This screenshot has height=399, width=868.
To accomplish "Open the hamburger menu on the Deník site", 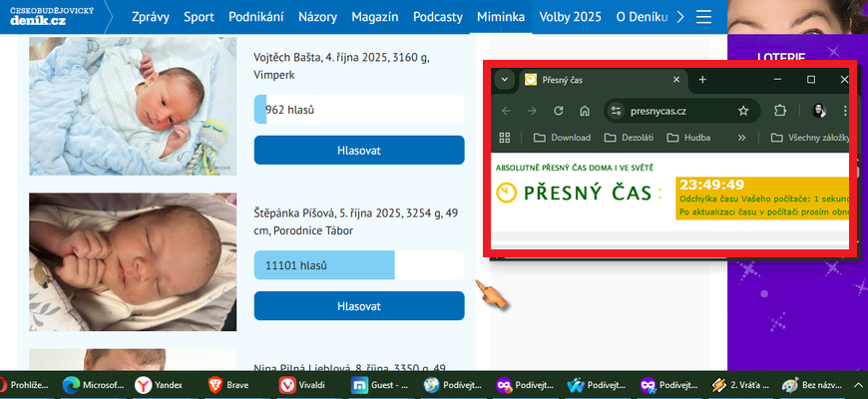I will pyautogui.click(x=704, y=17).
